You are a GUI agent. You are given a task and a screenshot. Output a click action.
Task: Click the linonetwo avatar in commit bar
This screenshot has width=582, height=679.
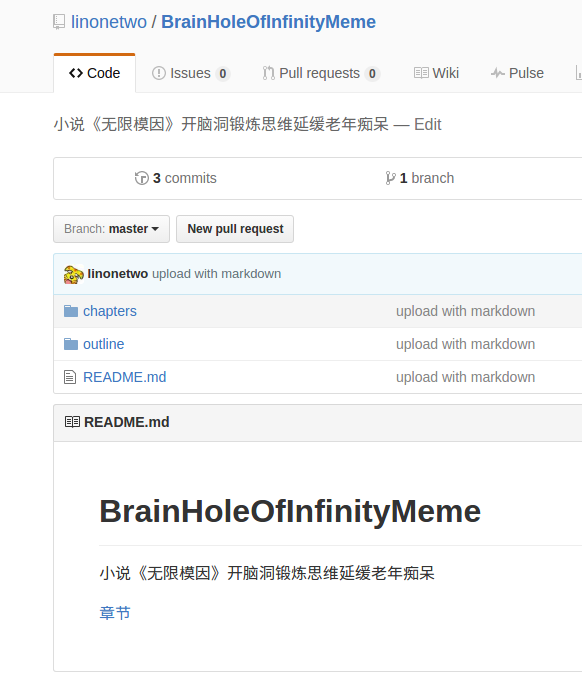point(74,274)
